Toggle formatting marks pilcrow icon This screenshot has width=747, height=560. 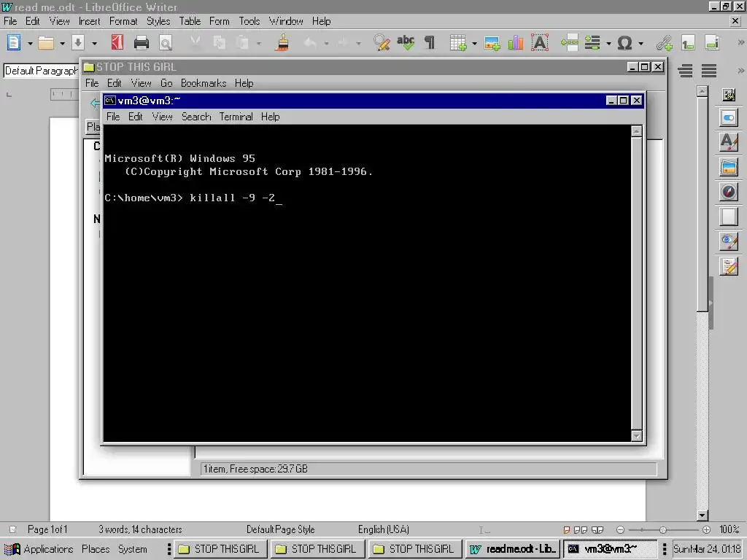[429, 43]
